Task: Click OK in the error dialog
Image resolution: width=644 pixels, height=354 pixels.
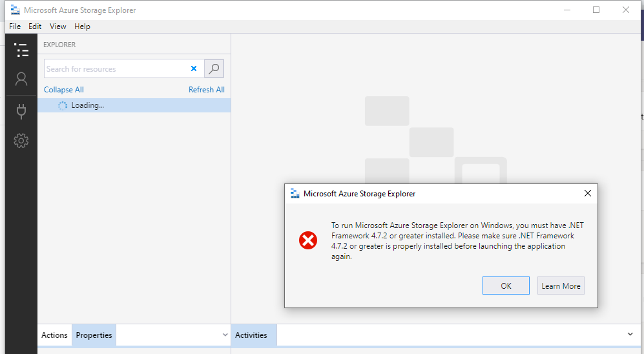Action: (x=506, y=286)
